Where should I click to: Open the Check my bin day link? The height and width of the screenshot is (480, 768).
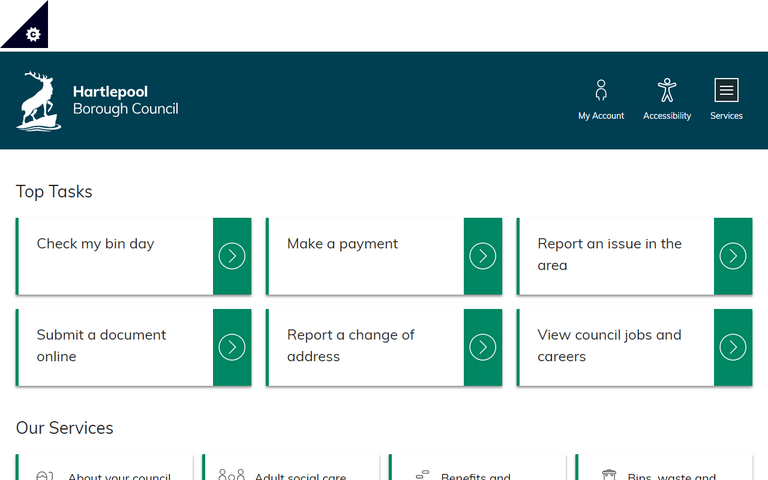tap(96, 244)
